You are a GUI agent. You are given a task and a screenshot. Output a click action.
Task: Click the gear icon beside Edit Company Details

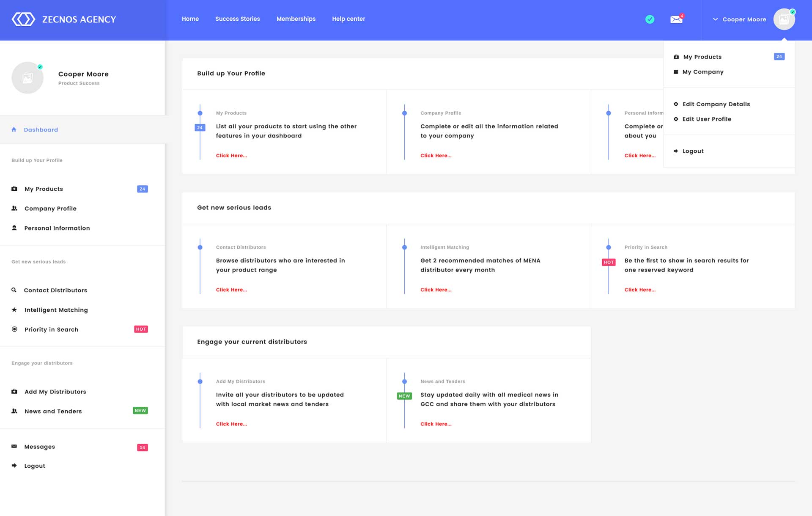[676, 104]
